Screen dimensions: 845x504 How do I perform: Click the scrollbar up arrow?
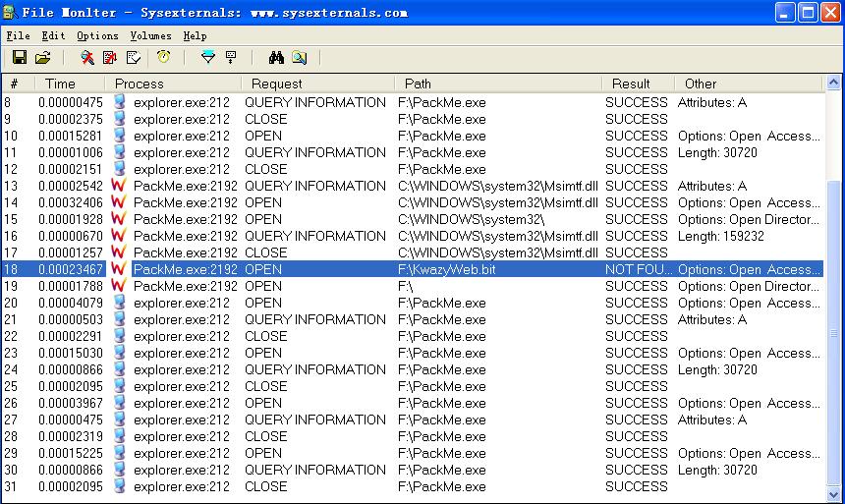(x=833, y=83)
